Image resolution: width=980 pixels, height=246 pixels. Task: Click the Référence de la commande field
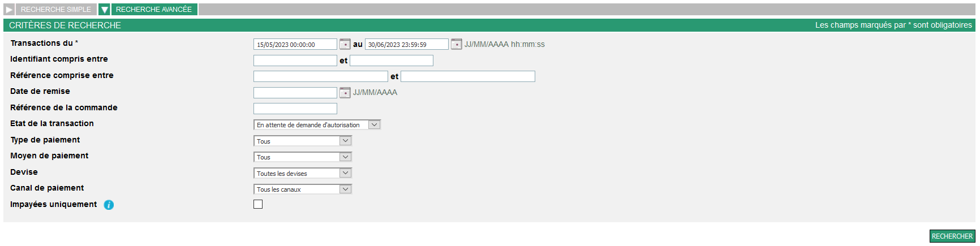[295, 109]
